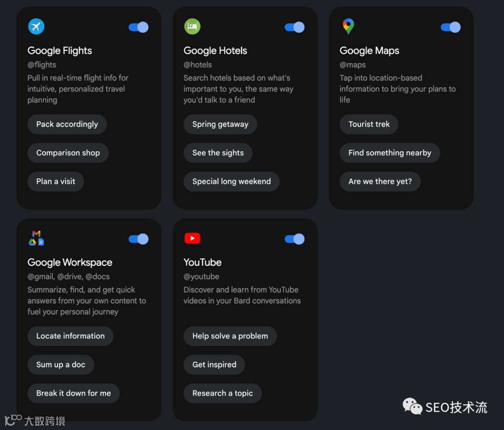Select Special long weekend chip
Viewport: 504px width, 430px height.
(x=231, y=182)
